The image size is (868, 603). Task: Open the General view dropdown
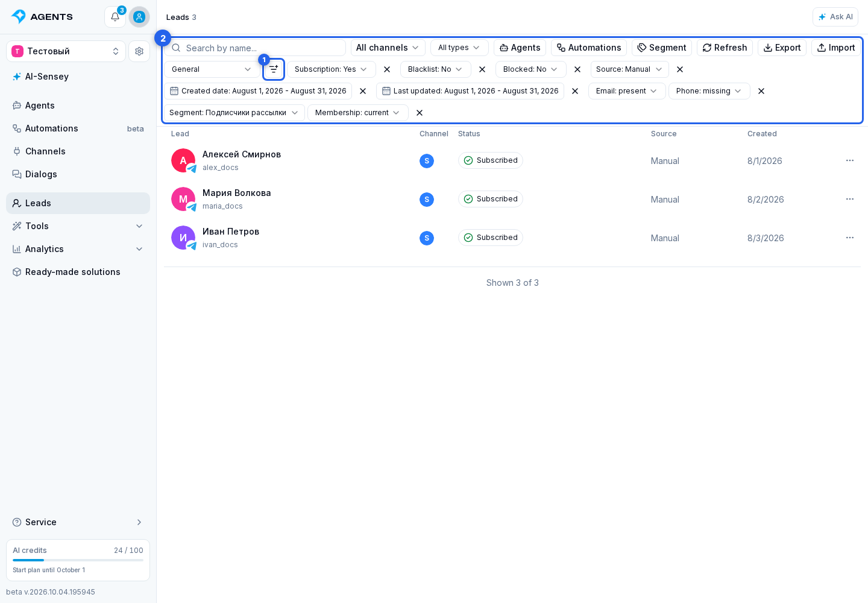(212, 69)
